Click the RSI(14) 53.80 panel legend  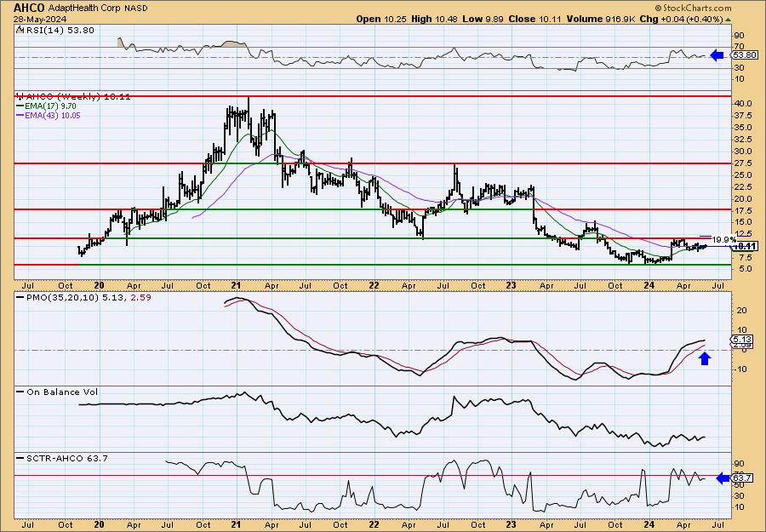point(54,30)
